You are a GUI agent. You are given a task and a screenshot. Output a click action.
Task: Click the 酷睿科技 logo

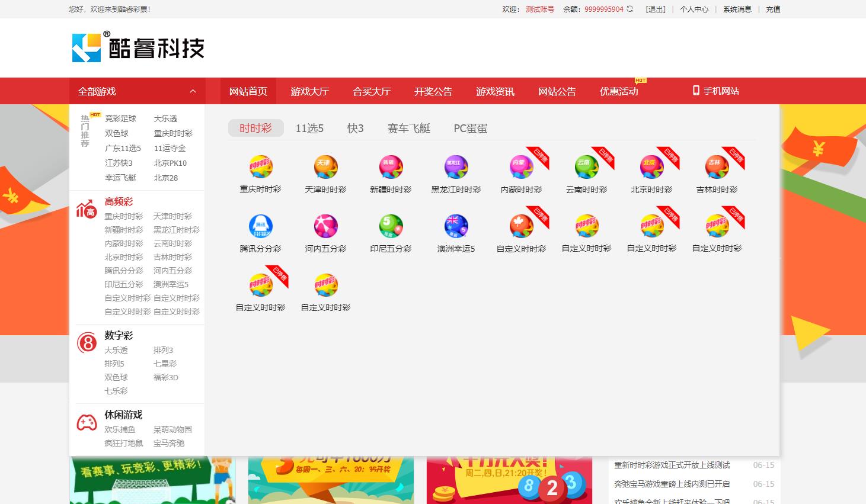tap(138, 47)
